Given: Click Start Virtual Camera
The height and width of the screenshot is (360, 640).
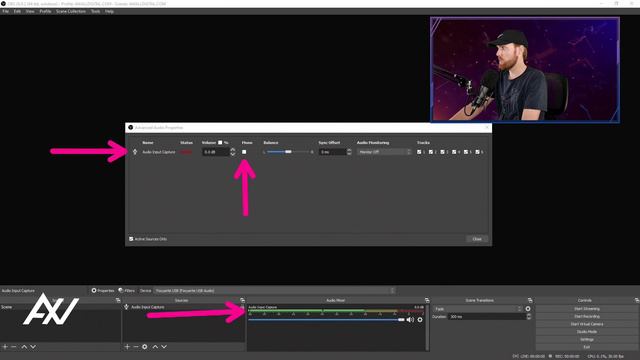Looking at the screenshot, I should 587,324.
